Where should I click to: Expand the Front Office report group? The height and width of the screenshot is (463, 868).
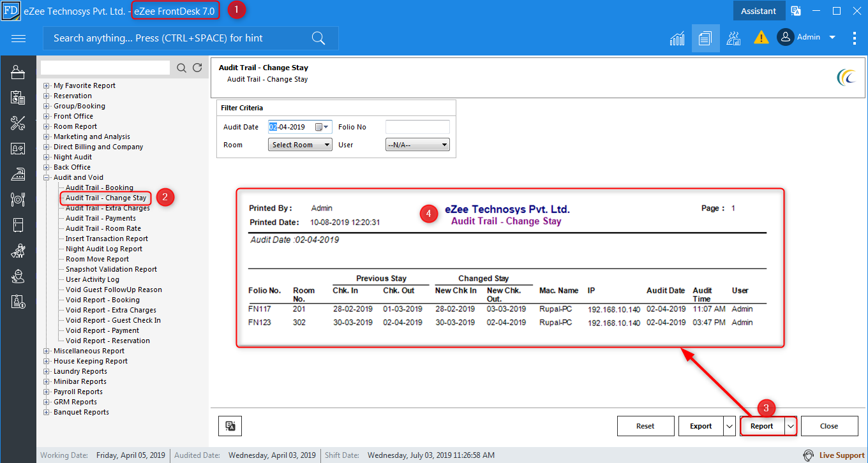[x=46, y=116]
